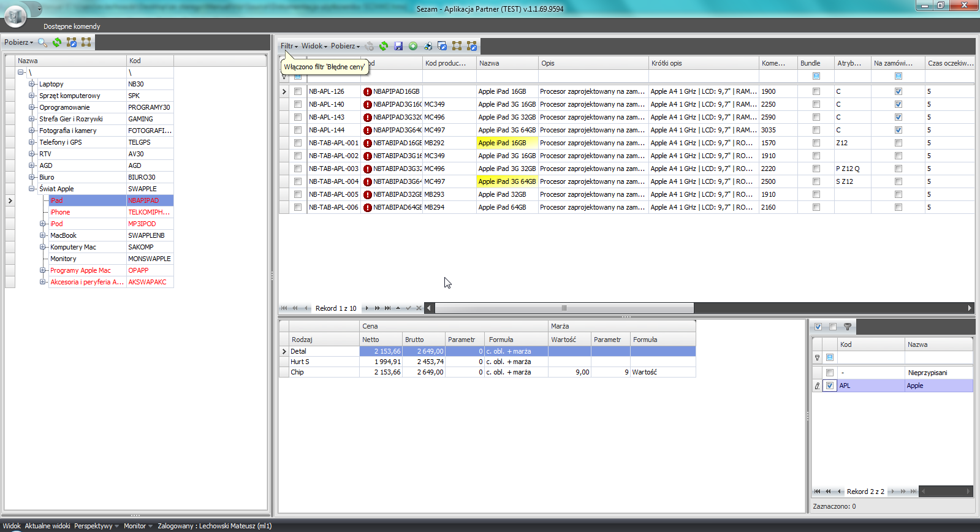Click Widok in the bottom status bar
Screen dimensions: 980x532
(x=12, y=526)
